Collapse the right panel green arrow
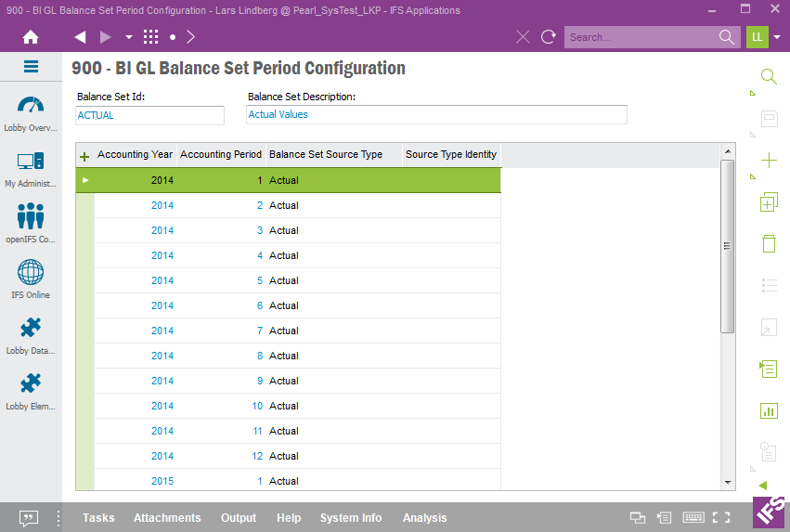This screenshot has width=790, height=532. click(763, 486)
